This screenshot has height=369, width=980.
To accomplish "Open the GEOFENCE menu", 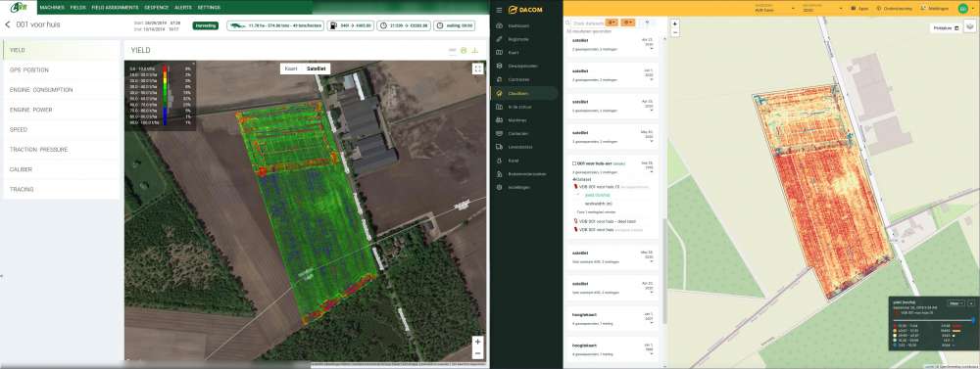I will (x=156, y=8).
